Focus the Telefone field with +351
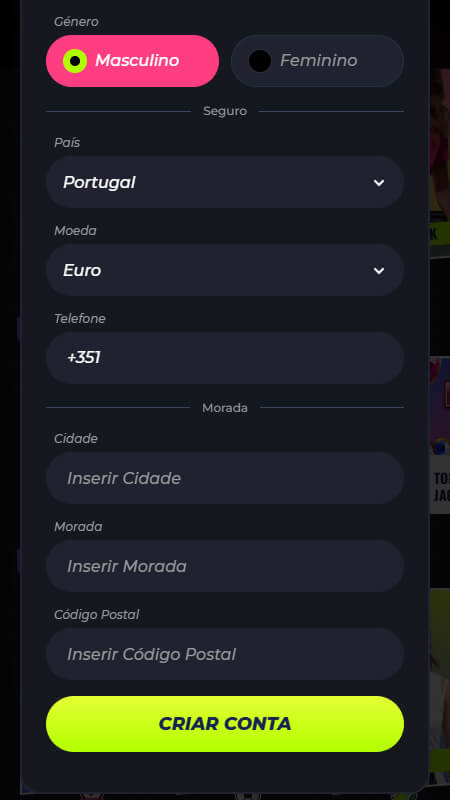Viewport: 450px width, 800px height. point(225,358)
